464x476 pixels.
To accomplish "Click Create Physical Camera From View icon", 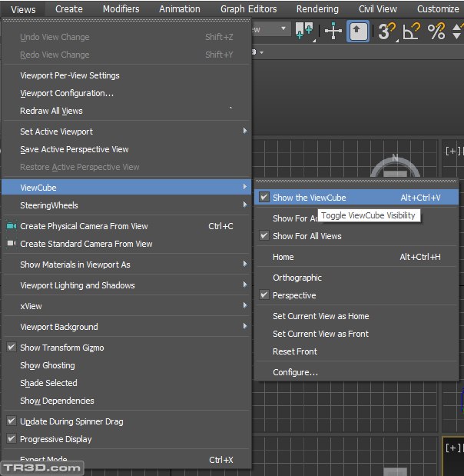I will [12, 226].
